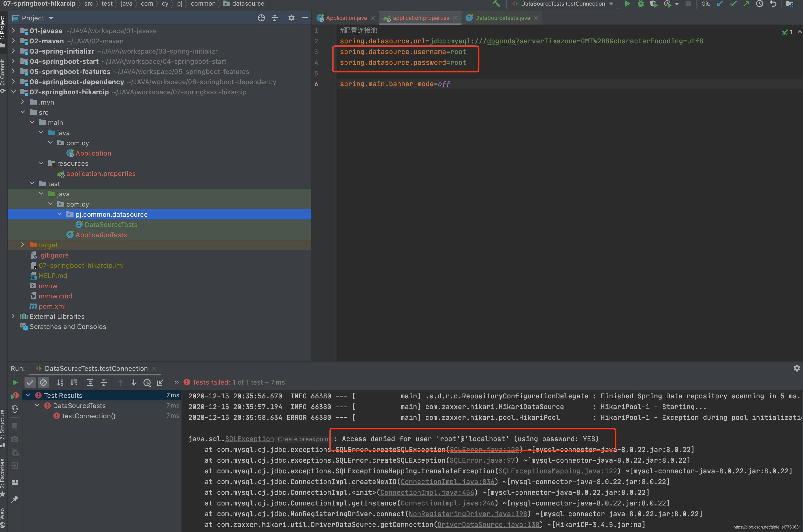This screenshot has width=803, height=532.
Task: Collapse the src folder
Action: pos(23,112)
